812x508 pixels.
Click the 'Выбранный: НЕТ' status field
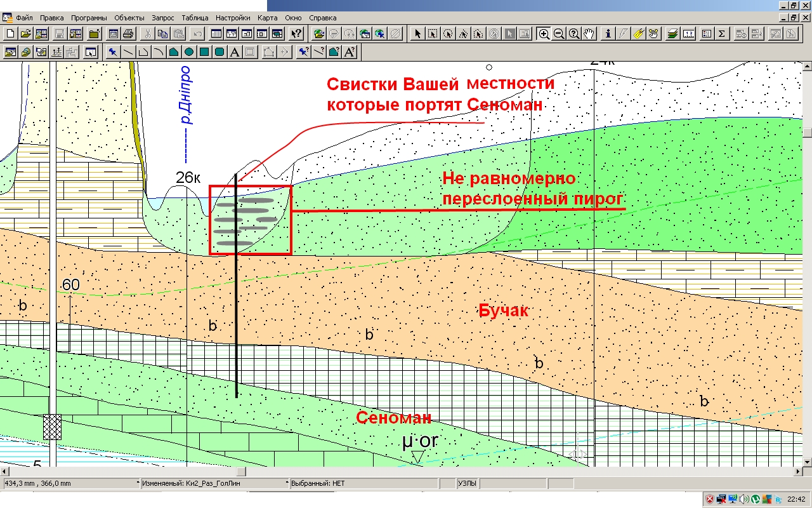coord(363,484)
